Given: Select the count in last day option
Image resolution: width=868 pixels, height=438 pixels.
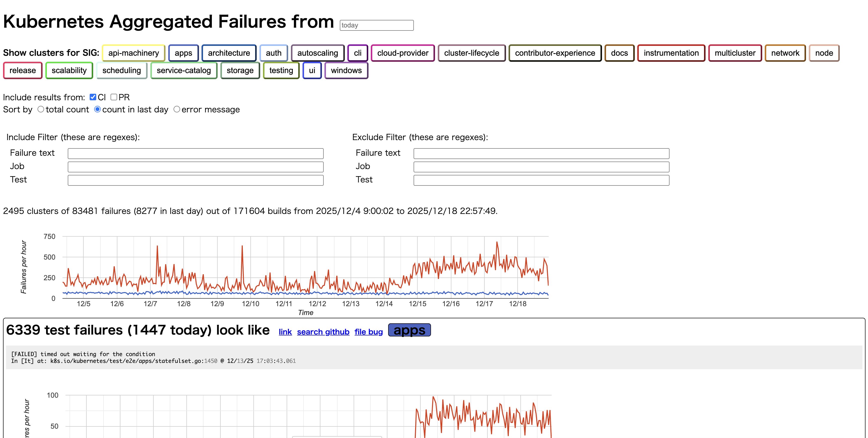Looking at the screenshot, I should click(x=97, y=109).
